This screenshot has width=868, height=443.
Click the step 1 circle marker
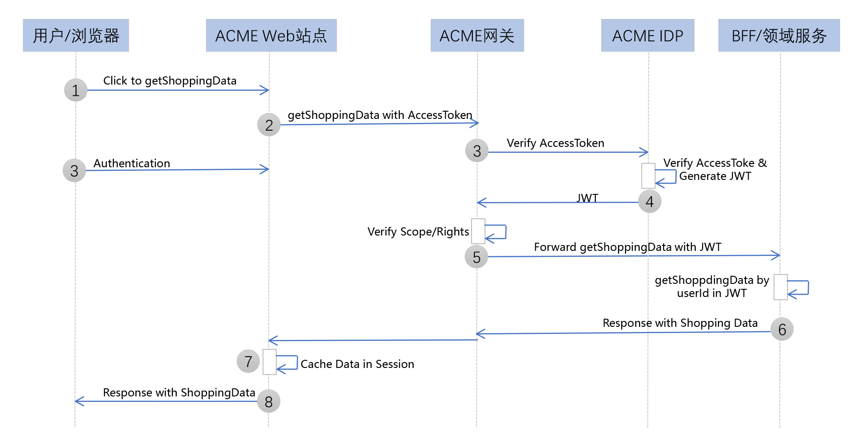click(75, 90)
